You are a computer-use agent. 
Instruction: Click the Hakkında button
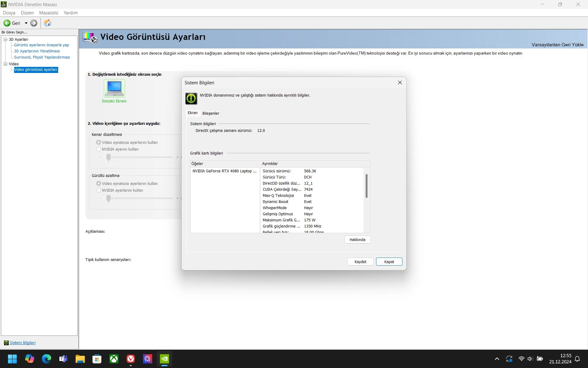click(357, 240)
